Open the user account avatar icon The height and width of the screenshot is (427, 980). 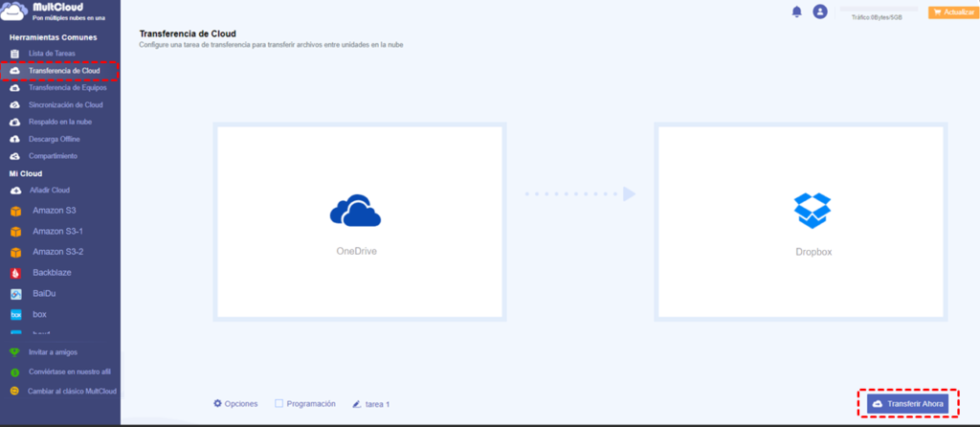(820, 11)
